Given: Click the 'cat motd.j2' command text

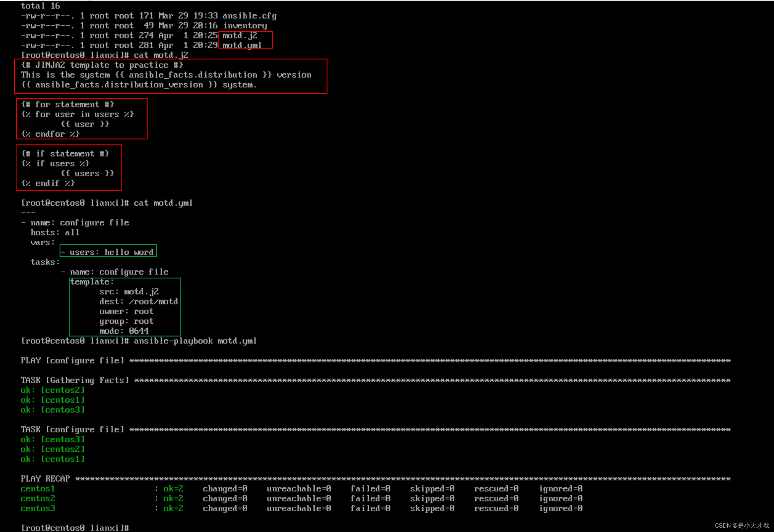Looking at the screenshot, I should [x=161, y=55].
